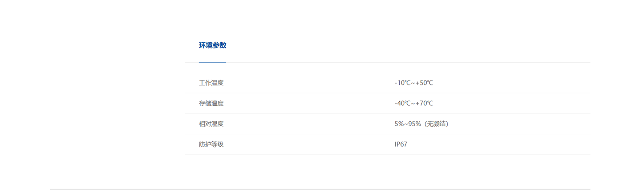The height and width of the screenshot is (196, 644).
Task: Click the +50℃ upper working limit
Action: 424,83
